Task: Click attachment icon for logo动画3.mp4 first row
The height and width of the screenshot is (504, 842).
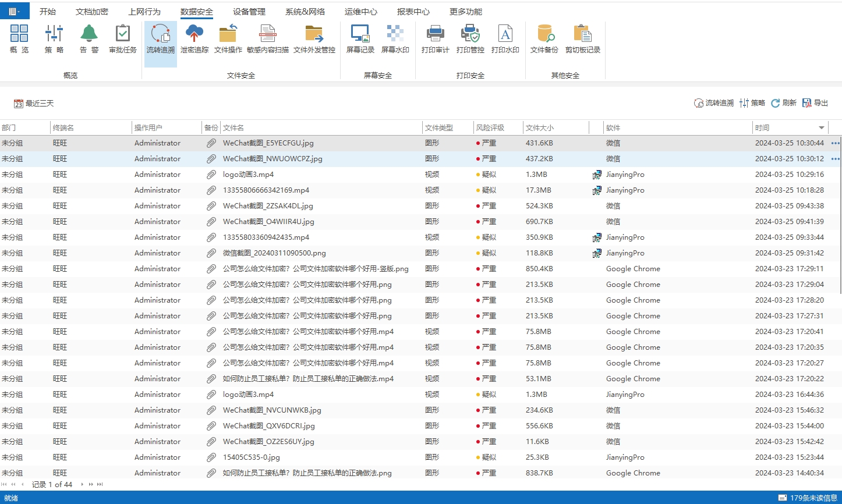Action: (x=211, y=175)
